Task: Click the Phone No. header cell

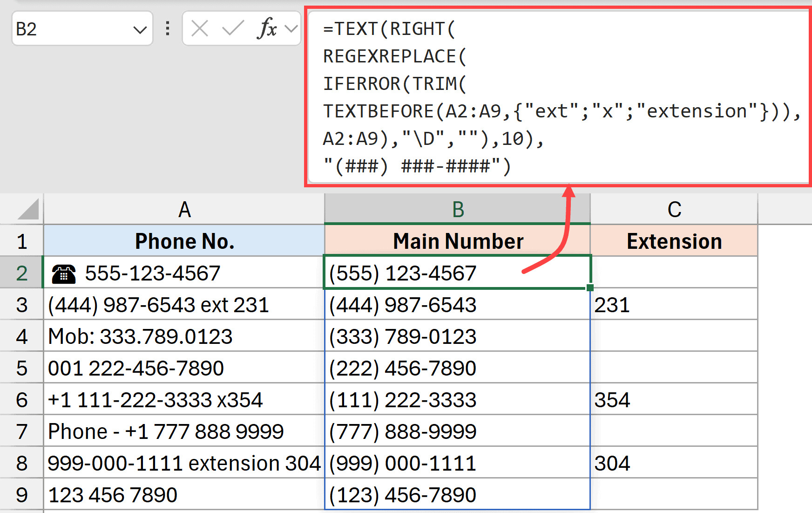Action: click(184, 241)
